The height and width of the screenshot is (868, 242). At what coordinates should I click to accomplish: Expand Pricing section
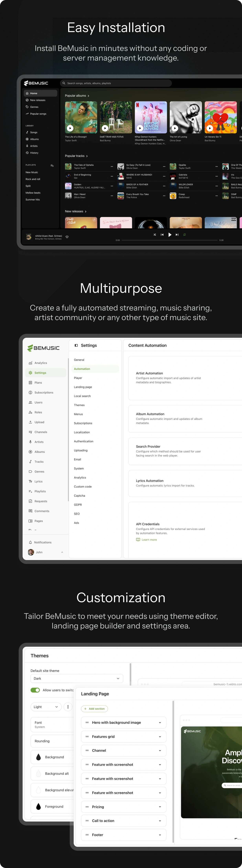click(160, 807)
